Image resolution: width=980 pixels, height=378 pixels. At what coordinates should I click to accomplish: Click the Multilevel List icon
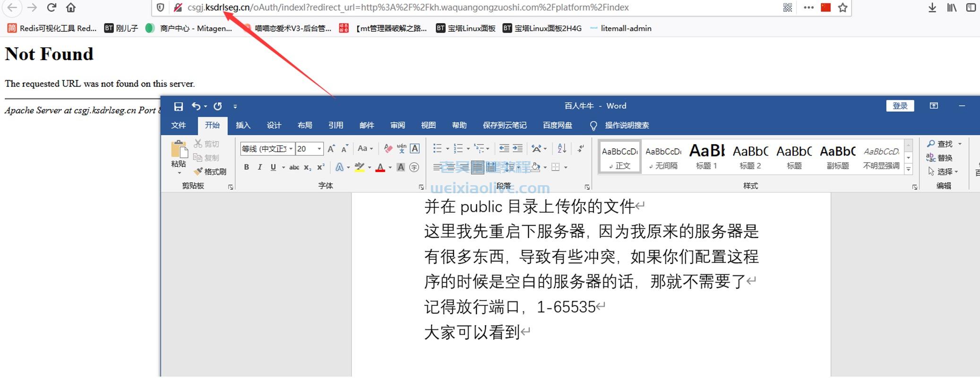coord(479,148)
